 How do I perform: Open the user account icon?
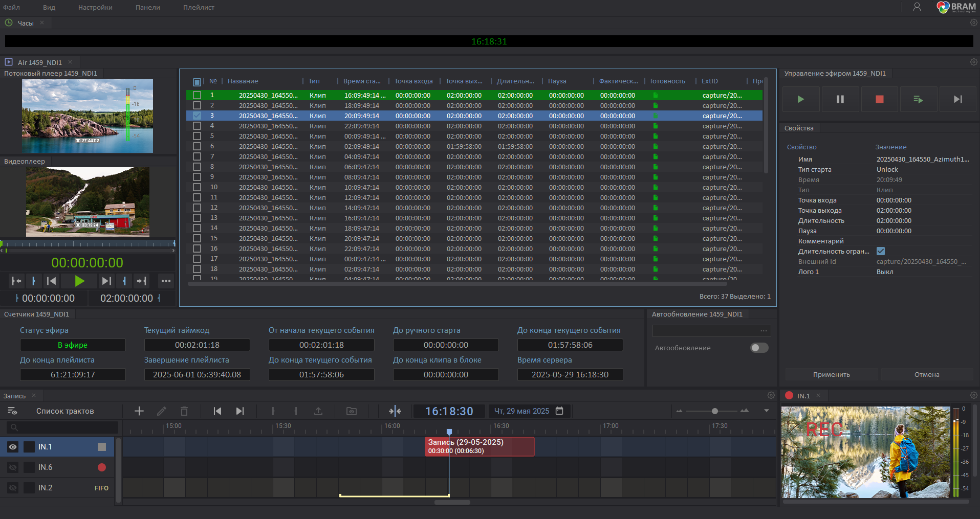[x=917, y=7]
